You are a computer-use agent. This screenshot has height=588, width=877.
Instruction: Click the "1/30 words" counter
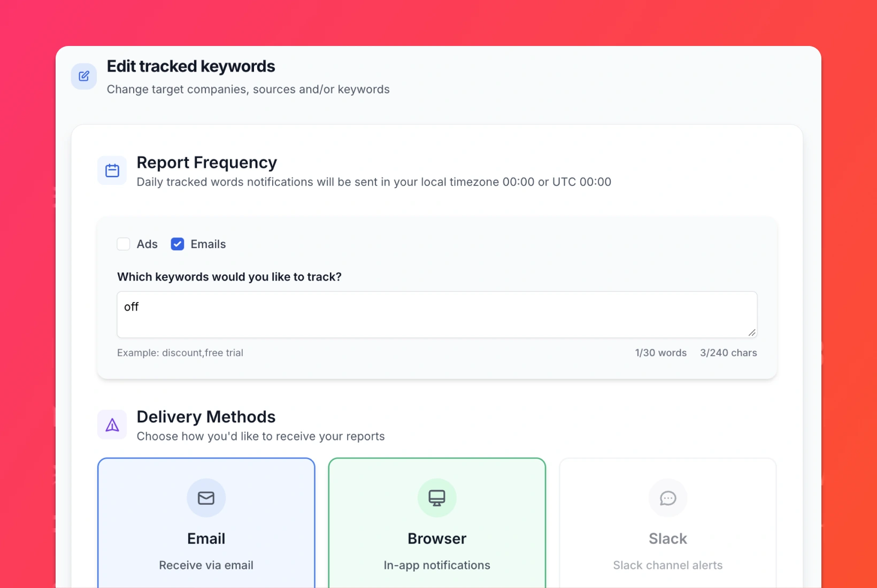(661, 353)
